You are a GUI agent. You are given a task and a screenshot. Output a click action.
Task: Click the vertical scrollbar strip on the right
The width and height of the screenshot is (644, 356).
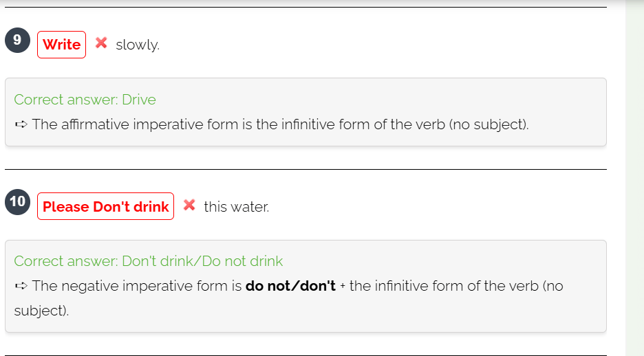634,178
